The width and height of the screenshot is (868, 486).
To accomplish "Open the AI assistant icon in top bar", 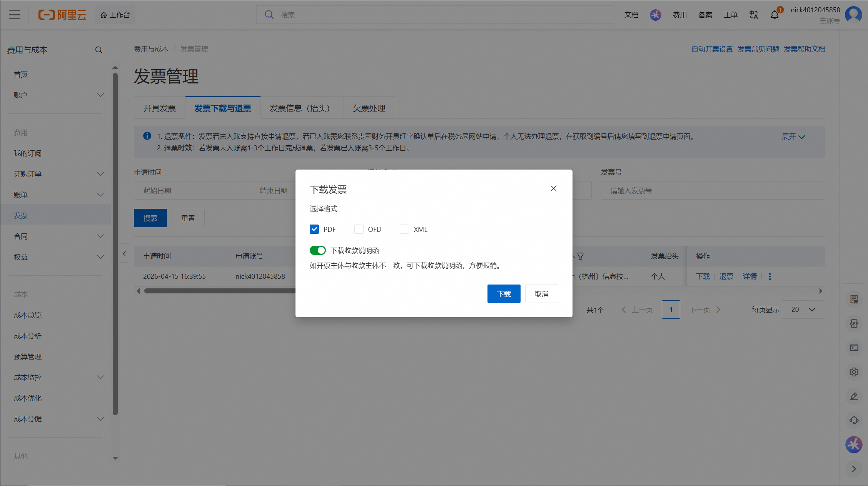I will point(656,15).
